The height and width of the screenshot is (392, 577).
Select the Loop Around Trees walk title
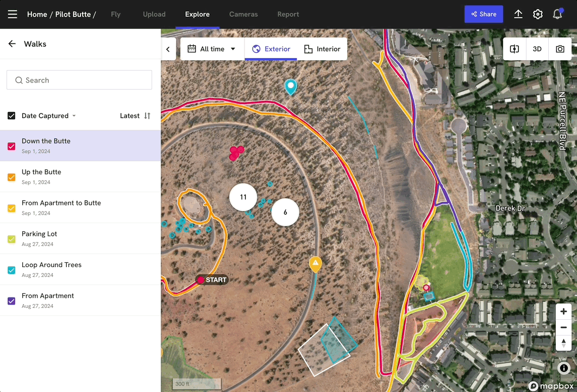tap(52, 265)
